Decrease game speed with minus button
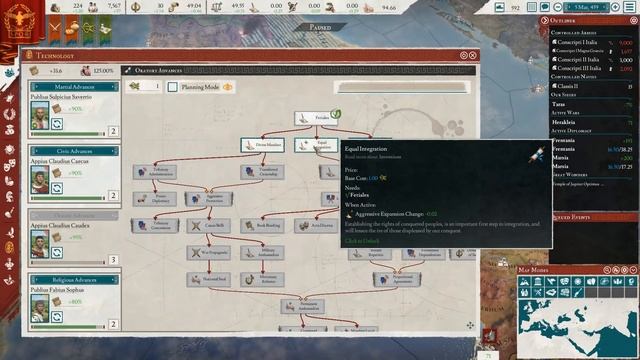 [558, 7]
